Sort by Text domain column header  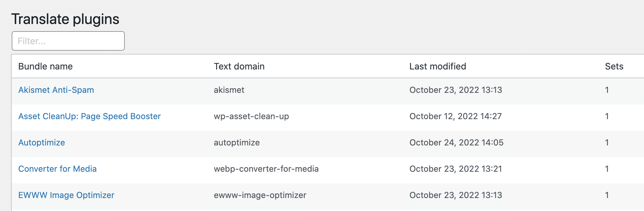point(239,66)
